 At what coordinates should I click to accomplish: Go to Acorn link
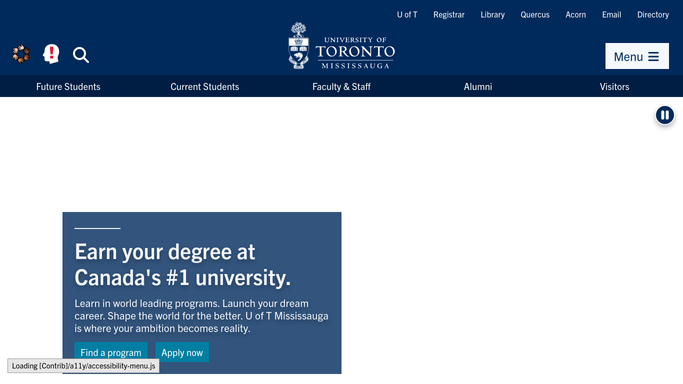pos(576,15)
